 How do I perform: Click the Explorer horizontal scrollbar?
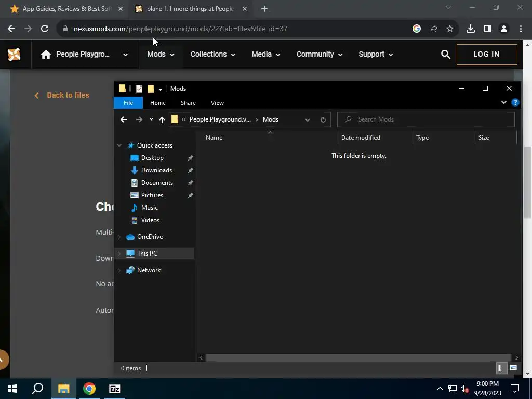tap(358, 357)
